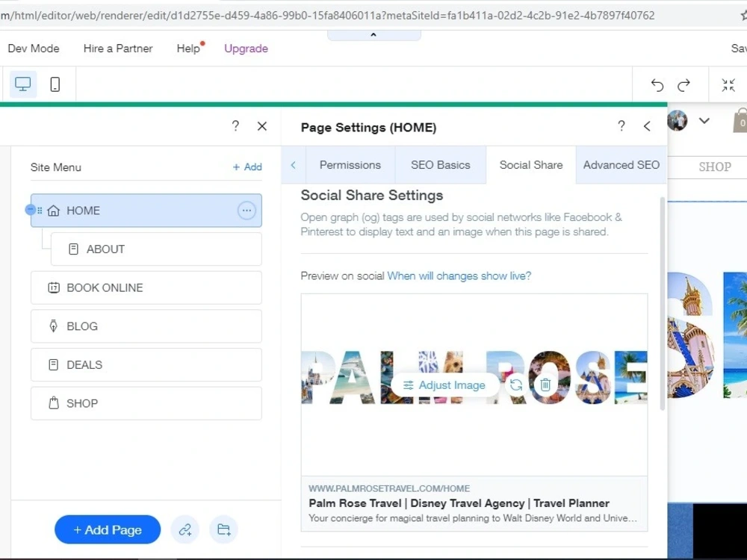
Task: Collapse the top toolbar with caret
Action: coord(373,35)
